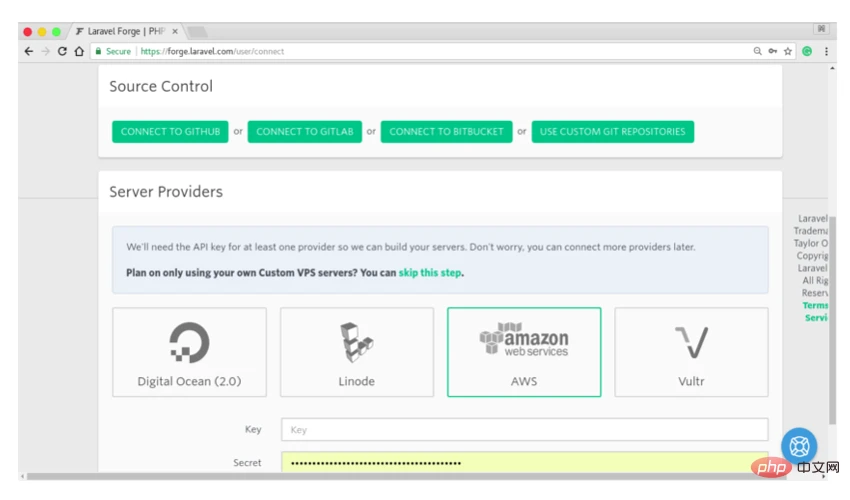This screenshot has height=500, width=850.
Task: Click the zoom magnifier icon in address bar
Action: tap(757, 51)
